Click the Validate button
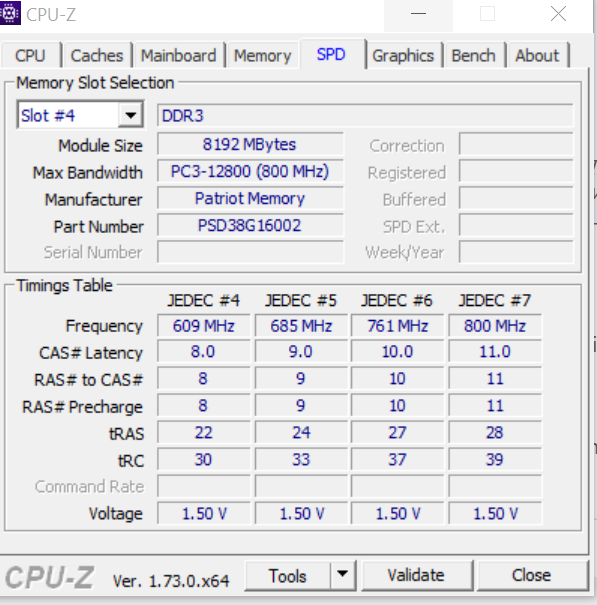Viewport: 597px width, 605px height. pos(417,575)
